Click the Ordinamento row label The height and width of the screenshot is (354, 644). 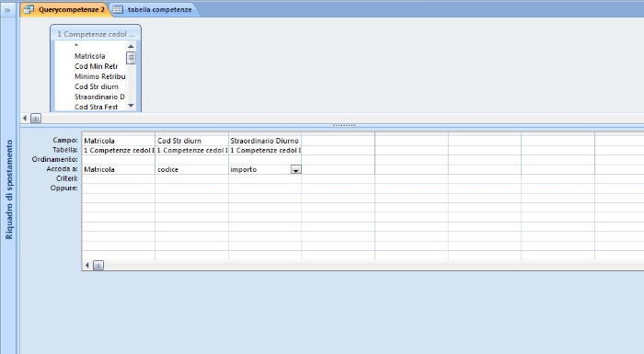[54, 159]
